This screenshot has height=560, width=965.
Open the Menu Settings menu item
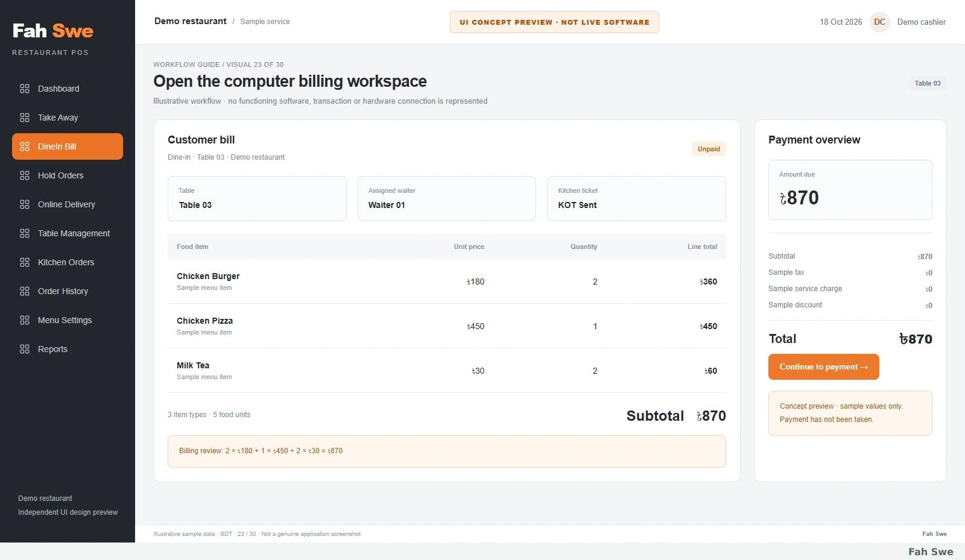coord(68,320)
